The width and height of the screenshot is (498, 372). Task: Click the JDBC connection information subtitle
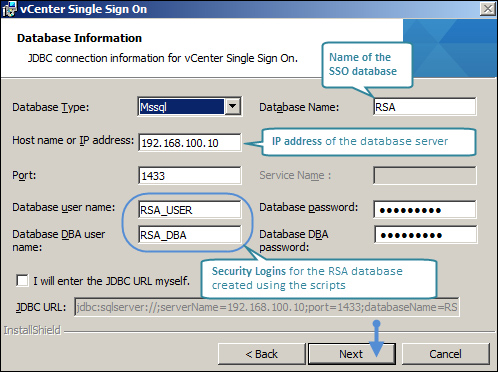point(163,58)
